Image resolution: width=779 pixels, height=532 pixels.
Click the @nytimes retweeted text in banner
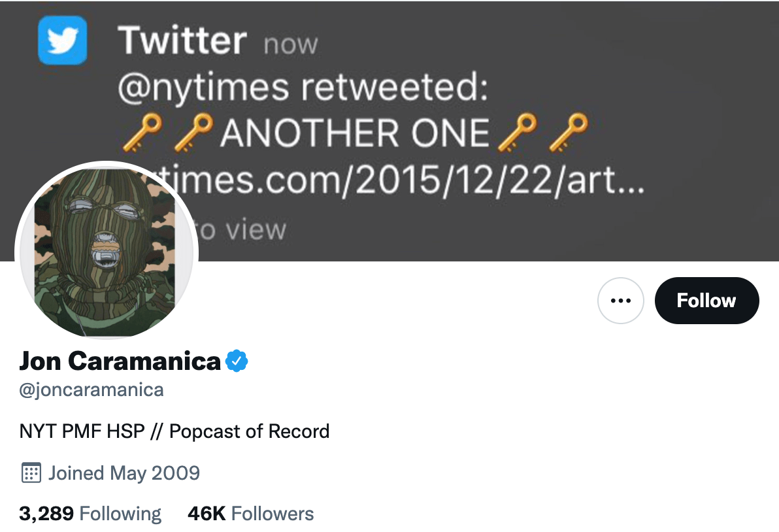pos(303,88)
